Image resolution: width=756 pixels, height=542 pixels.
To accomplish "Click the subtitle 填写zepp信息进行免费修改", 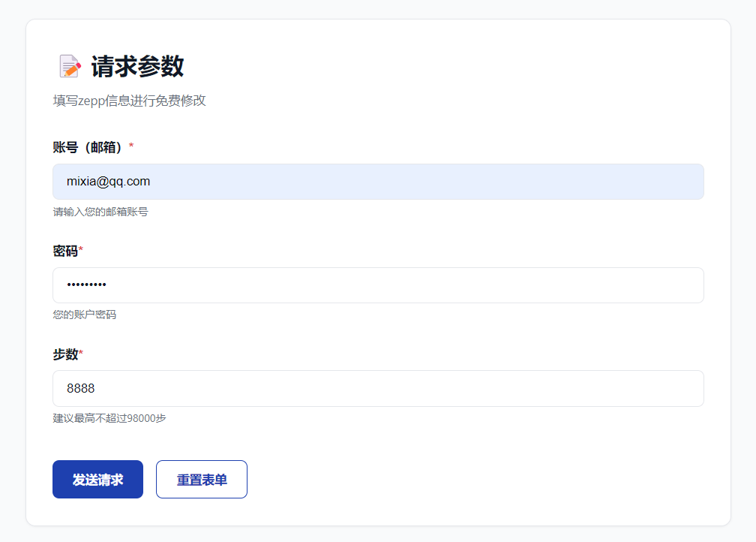I will (x=129, y=101).
